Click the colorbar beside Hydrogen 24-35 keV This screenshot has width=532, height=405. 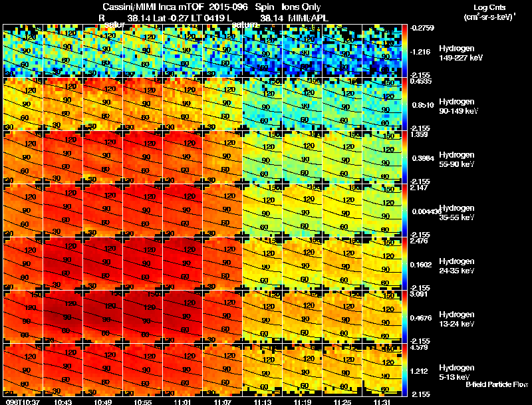pyautogui.click(x=404, y=264)
